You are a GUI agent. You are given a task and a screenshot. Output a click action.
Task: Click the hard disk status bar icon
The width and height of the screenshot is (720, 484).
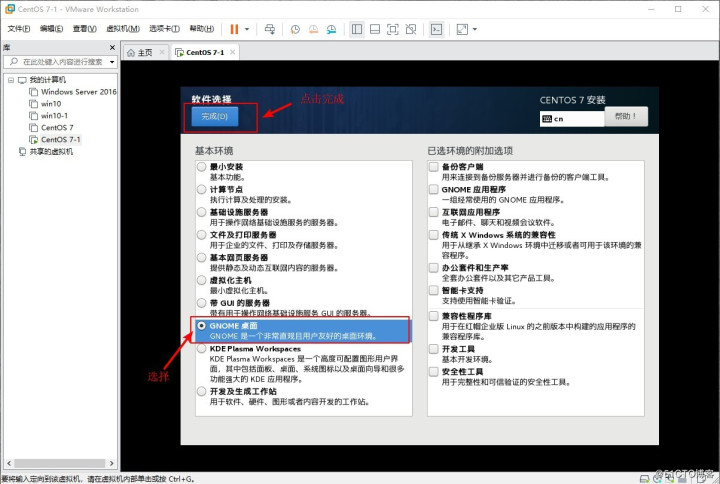coord(645,479)
